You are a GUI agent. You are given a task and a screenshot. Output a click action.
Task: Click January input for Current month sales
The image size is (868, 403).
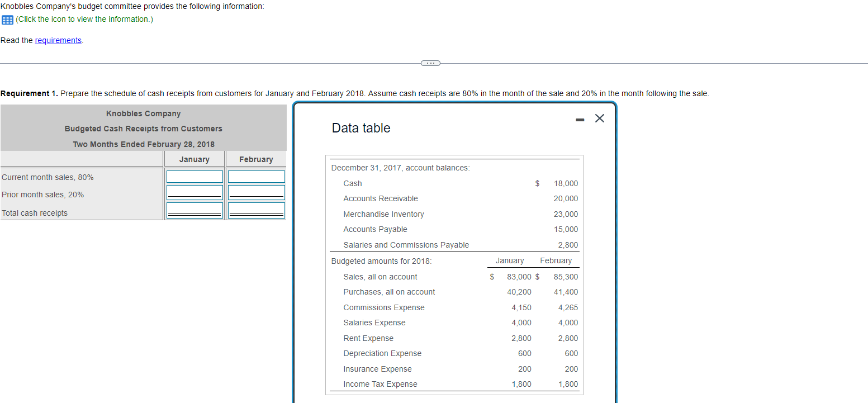point(195,177)
